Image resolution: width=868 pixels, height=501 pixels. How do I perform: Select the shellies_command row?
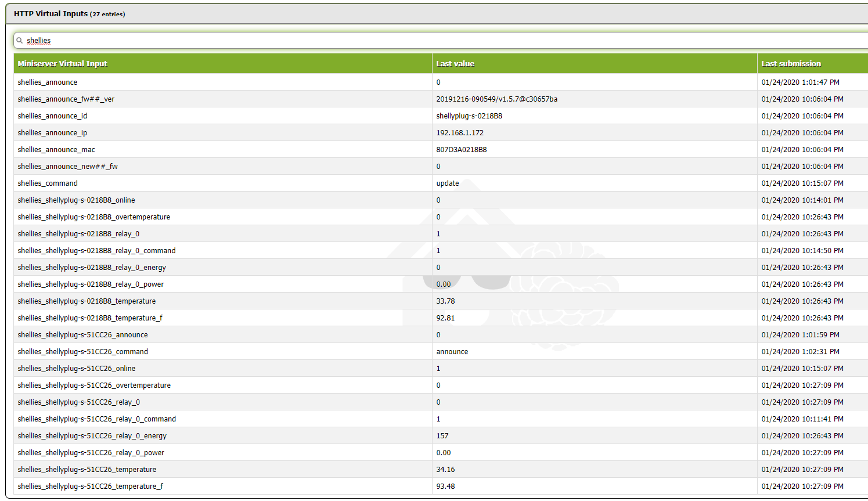pos(441,183)
